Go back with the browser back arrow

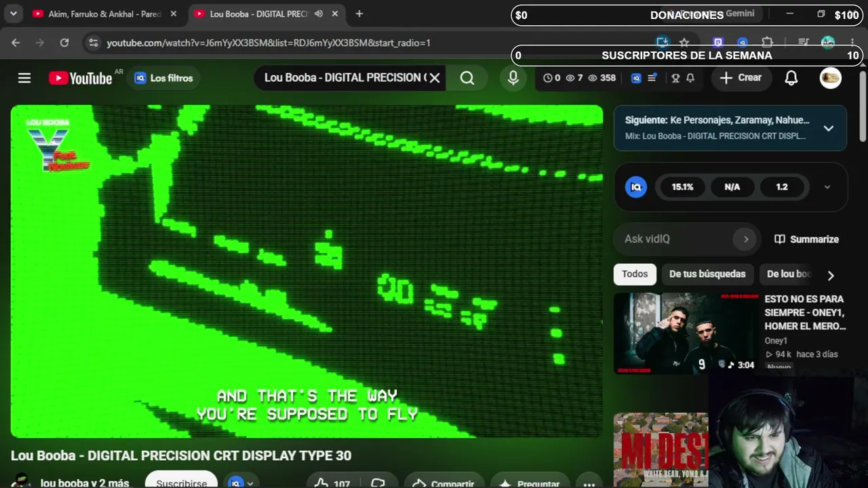(16, 43)
